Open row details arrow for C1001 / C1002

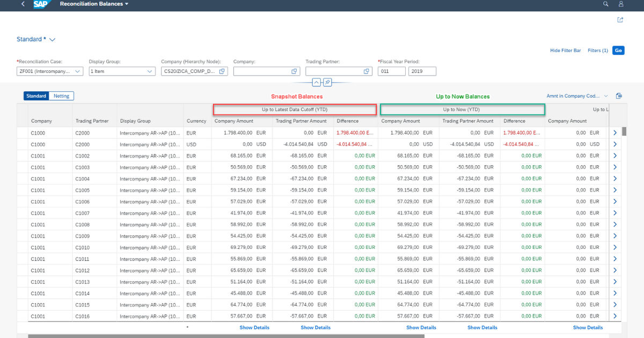pyautogui.click(x=614, y=156)
